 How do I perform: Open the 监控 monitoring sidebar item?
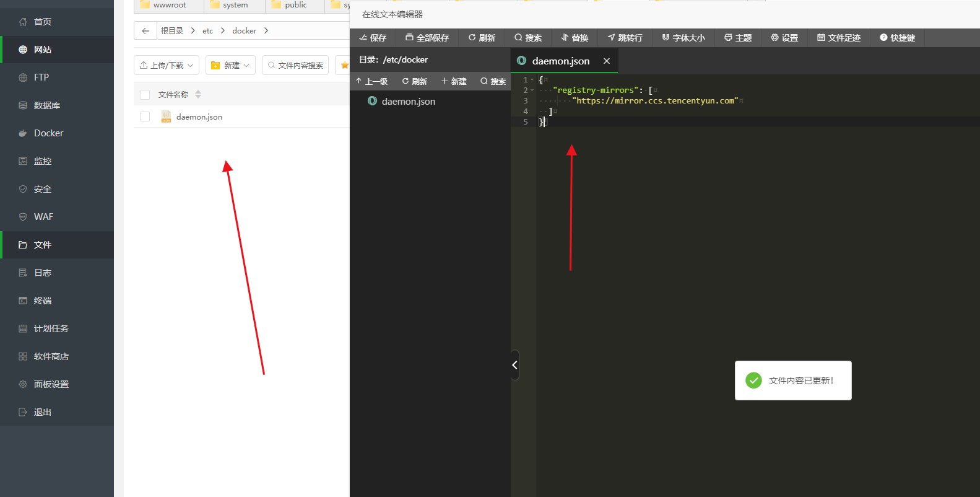point(57,161)
